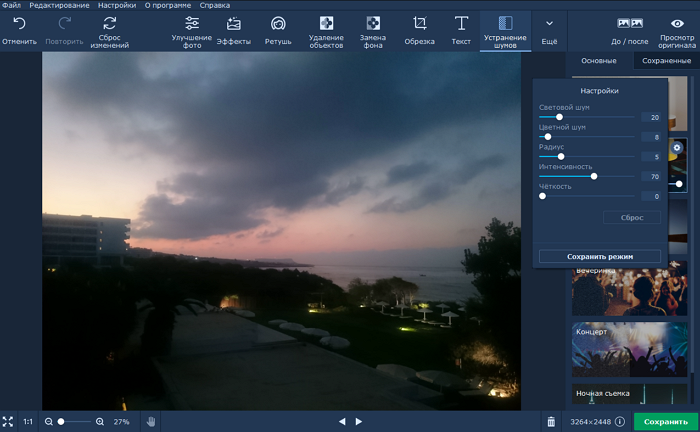This screenshot has width=700, height=432.
Task: Open the Удаление объектов tool
Action: pos(326,29)
